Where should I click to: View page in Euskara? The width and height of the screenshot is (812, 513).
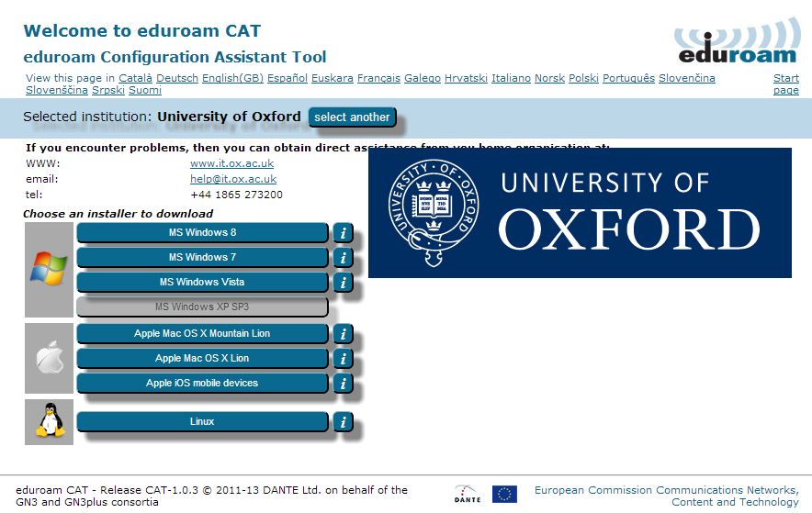pos(332,78)
